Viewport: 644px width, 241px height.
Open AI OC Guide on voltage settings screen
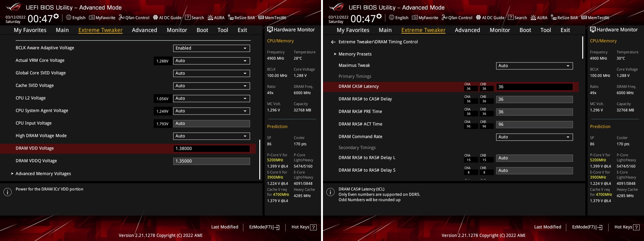(x=167, y=18)
